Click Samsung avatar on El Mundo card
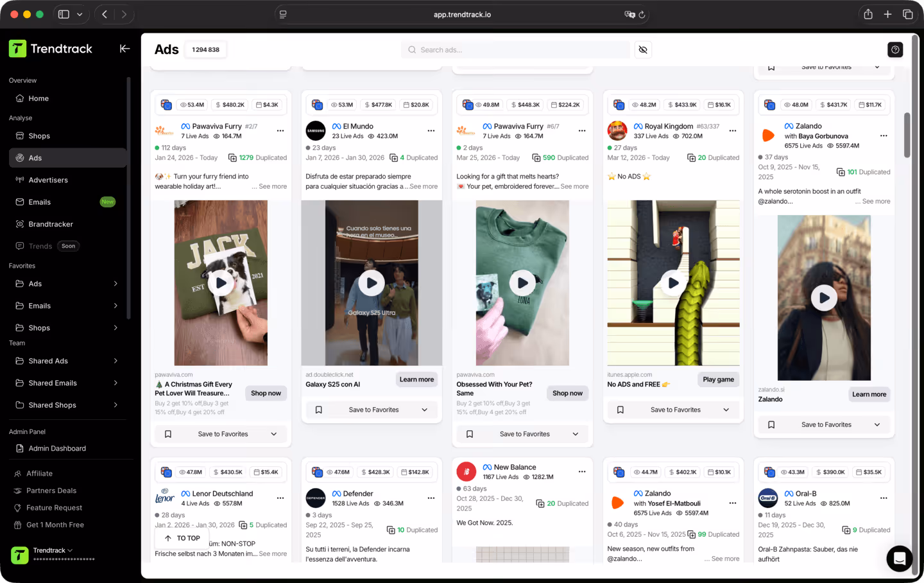924x583 pixels. [x=316, y=131]
